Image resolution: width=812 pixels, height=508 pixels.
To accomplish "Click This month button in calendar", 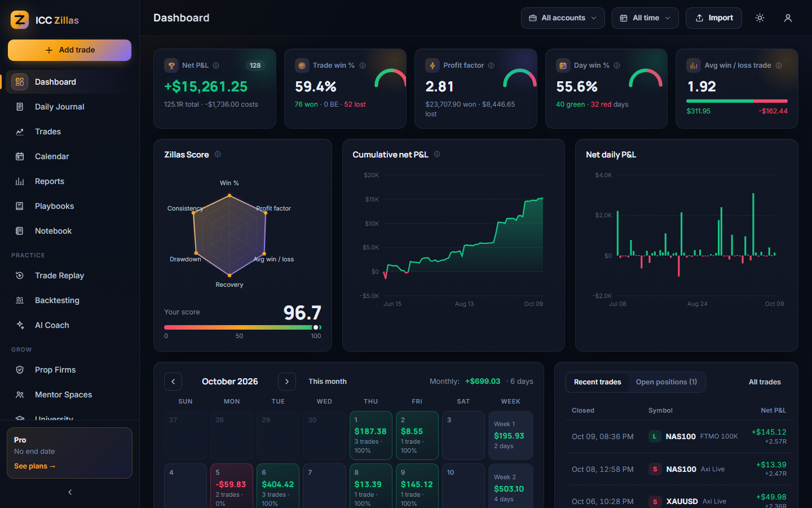I will pyautogui.click(x=328, y=382).
